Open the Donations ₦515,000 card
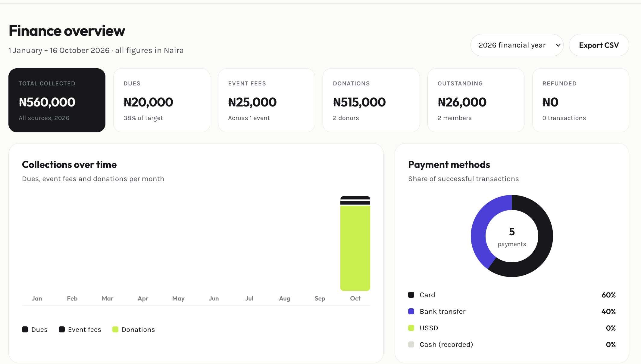641x364 pixels. [371, 100]
